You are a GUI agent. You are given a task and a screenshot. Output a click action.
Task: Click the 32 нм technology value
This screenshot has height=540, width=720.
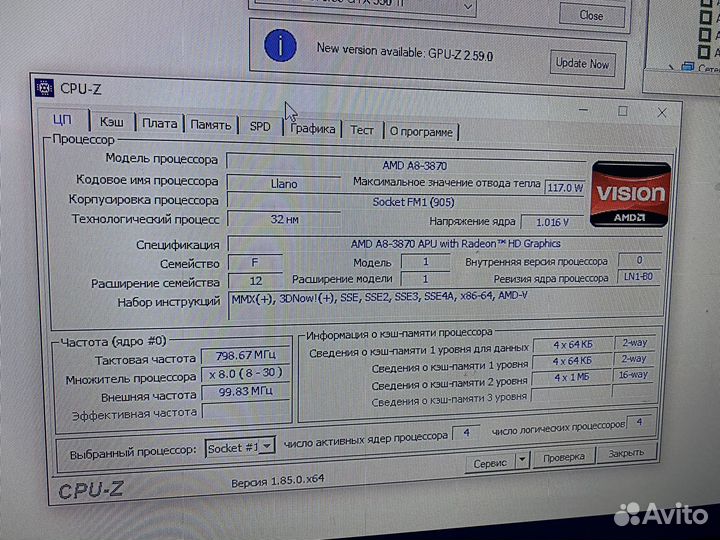click(x=284, y=219)
